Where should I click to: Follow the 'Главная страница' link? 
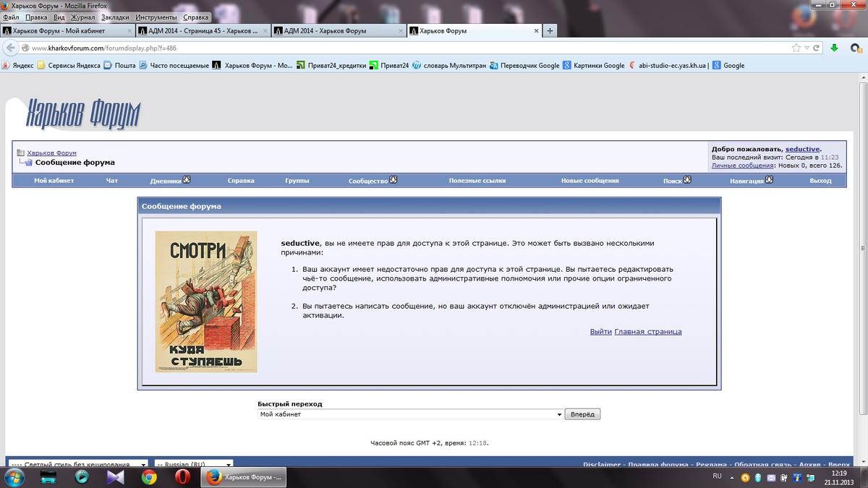pos(648,332)
